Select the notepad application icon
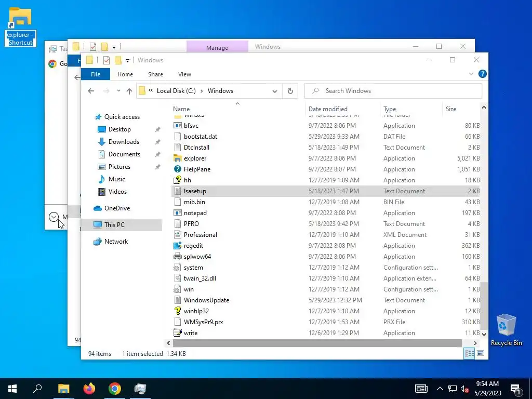Image resolution: width=532 pixels, height=399 pixels. 178,212
